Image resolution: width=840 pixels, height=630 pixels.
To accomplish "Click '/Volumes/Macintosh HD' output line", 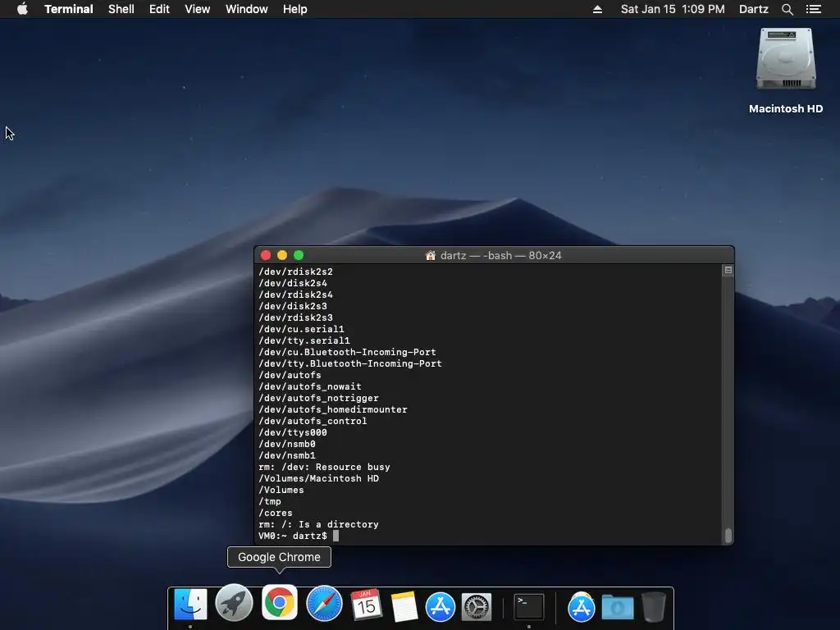I will (x=318, y=478).
